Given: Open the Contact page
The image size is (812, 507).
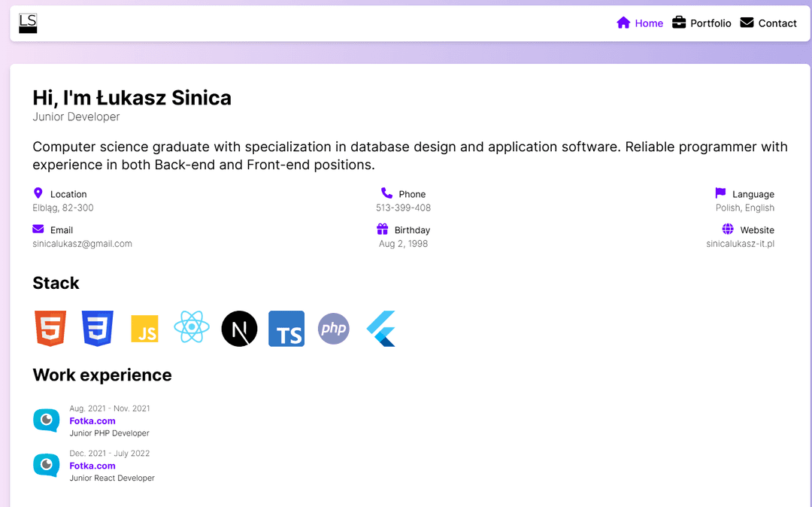Looking at the screenshot, I should tap(768, 23).
